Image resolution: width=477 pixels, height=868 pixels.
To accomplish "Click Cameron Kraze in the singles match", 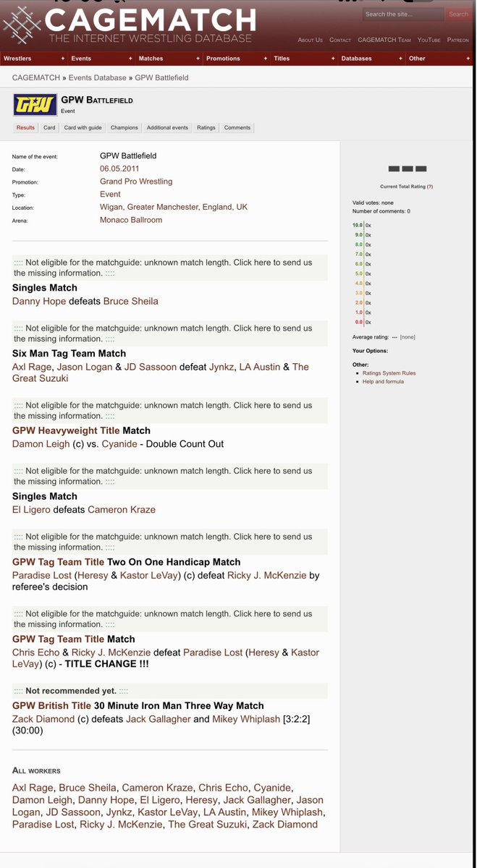I will [122, 509].
